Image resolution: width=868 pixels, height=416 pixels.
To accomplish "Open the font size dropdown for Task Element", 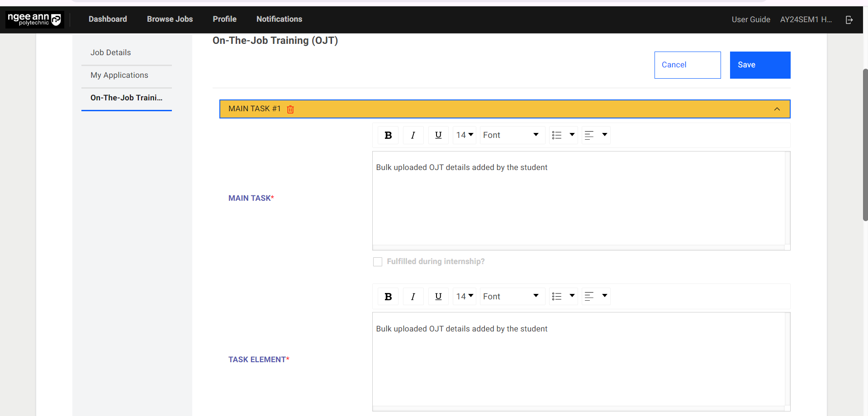I will click(464, 296).
